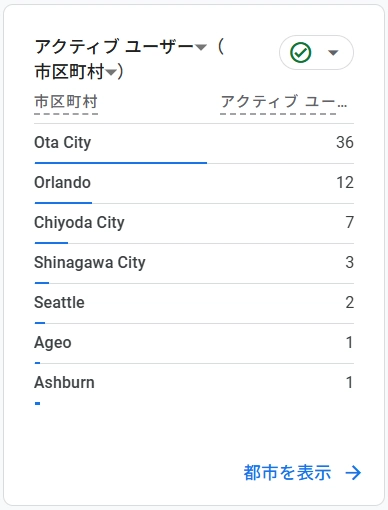Select the Orlando row
Screen dimensions: 388x510
(194, 184)
